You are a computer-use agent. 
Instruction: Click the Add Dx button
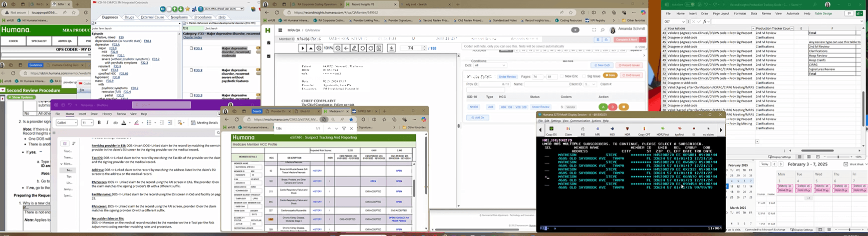point(477,117)
